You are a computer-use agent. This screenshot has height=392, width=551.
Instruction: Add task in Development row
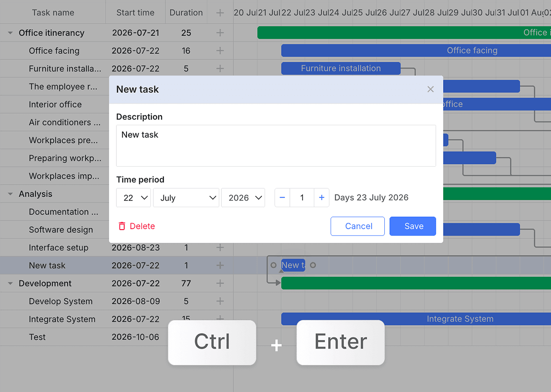tap(220, 283)
